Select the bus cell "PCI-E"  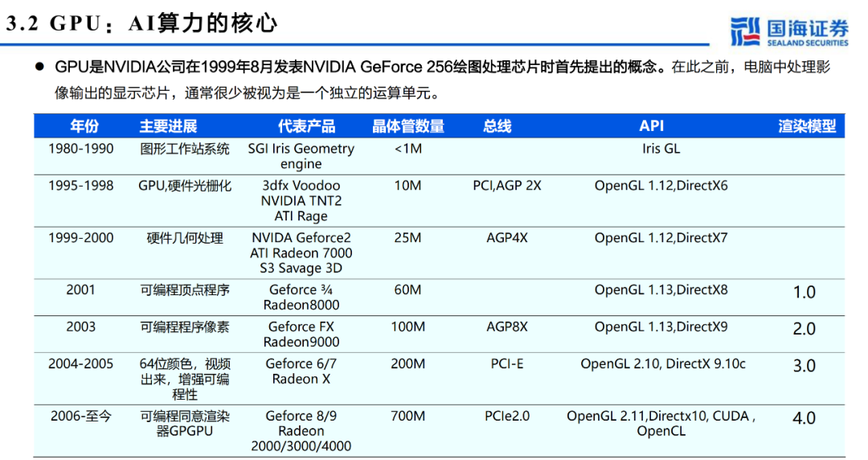click(506, 364)
